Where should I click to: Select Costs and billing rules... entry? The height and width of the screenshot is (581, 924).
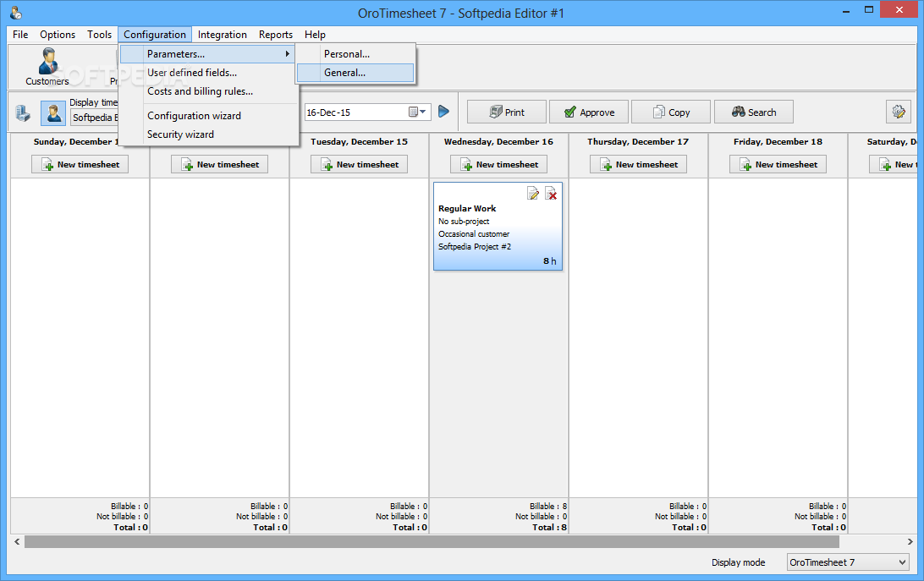point(207,91)
